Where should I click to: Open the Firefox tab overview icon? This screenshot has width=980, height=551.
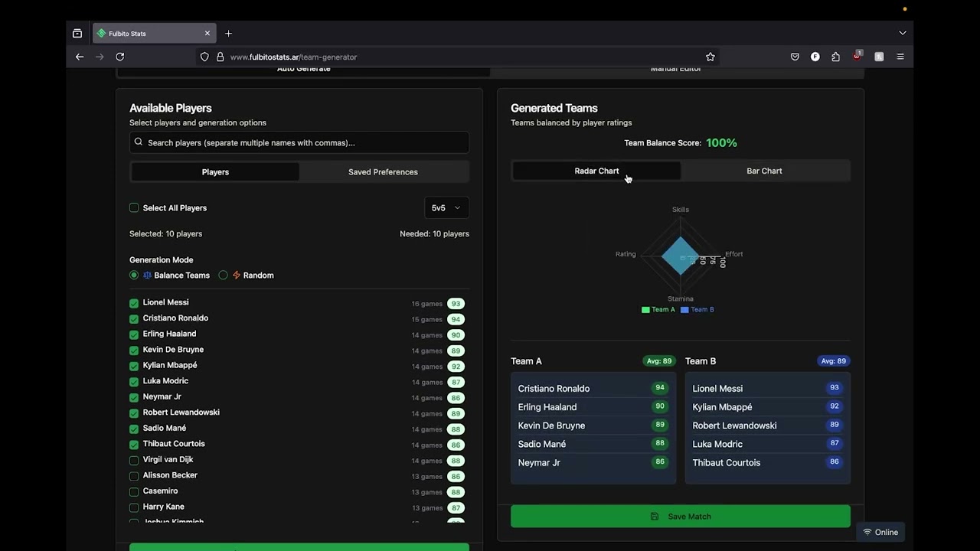point(77,34)
